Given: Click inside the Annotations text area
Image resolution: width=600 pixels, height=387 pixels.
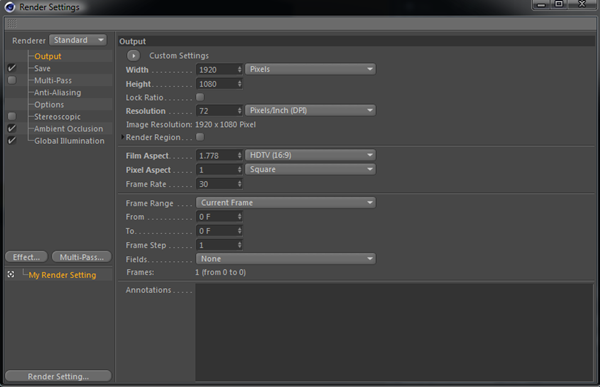Looking at the screenshot, I should coord(394,332).
